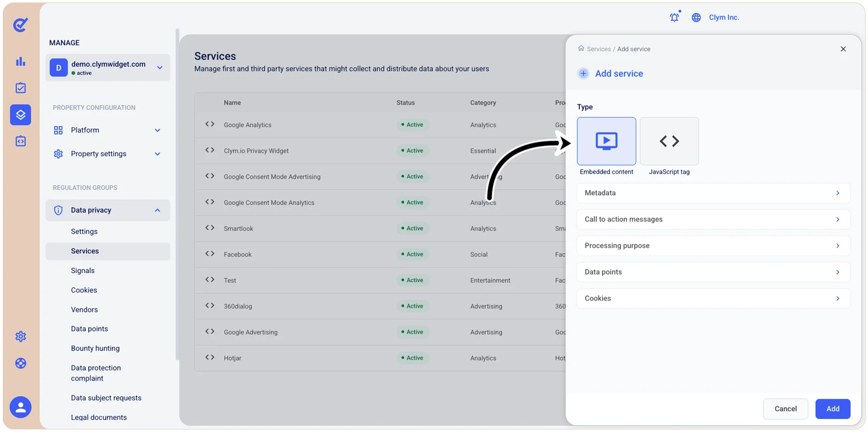Click the 360dialog service name

238,306
